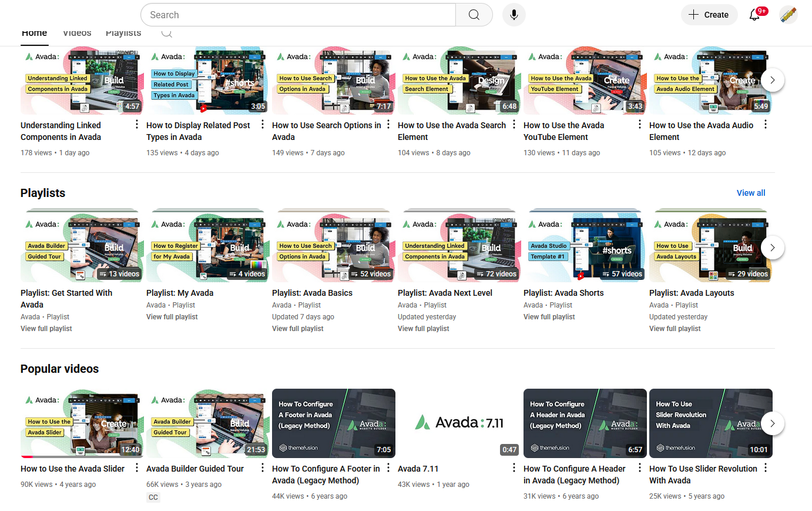Open 'How to Use the Avada Audio Element' title
The image size is (812, 511).
tap(701, 131)
